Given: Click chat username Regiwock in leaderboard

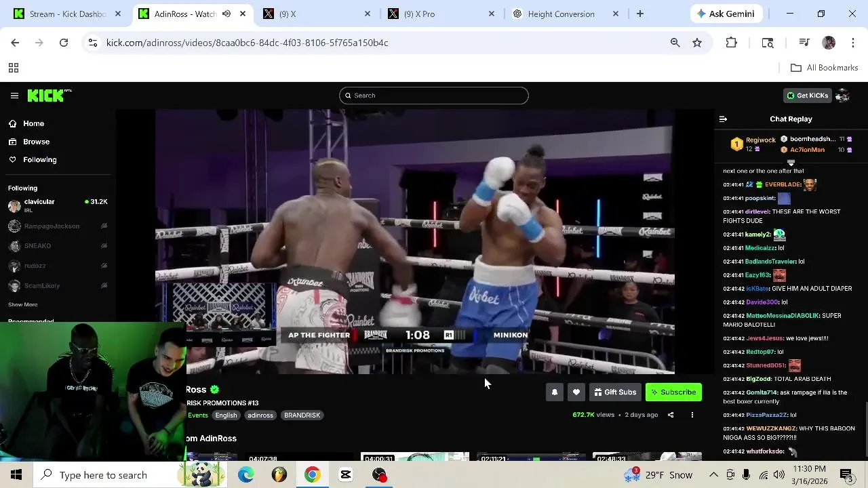Looking at the screenshot, I should 761,140.
